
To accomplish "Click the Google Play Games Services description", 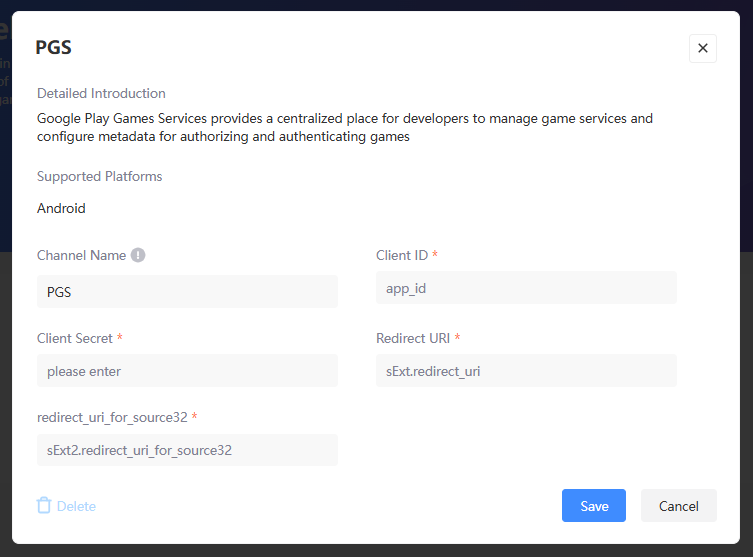I will (344, 127).
